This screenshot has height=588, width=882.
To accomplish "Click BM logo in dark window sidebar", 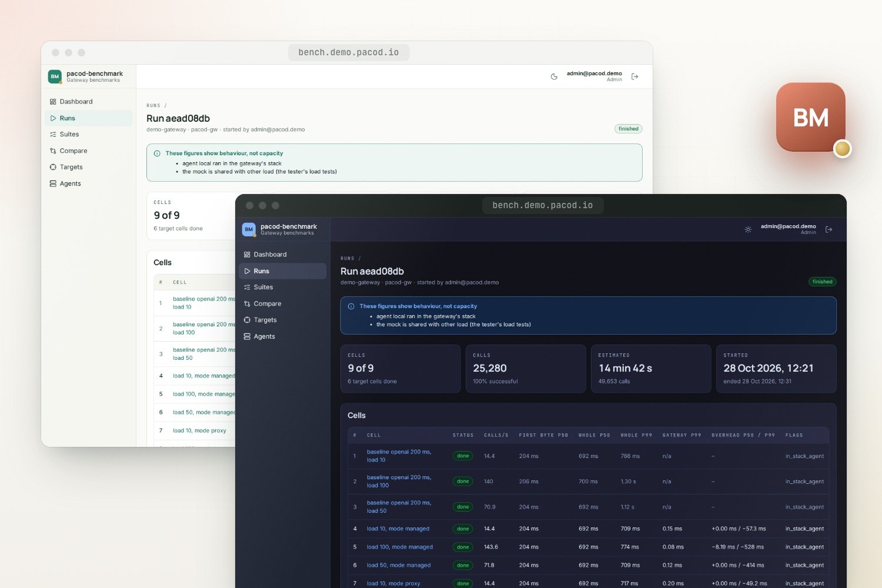I will click(249, 229).
